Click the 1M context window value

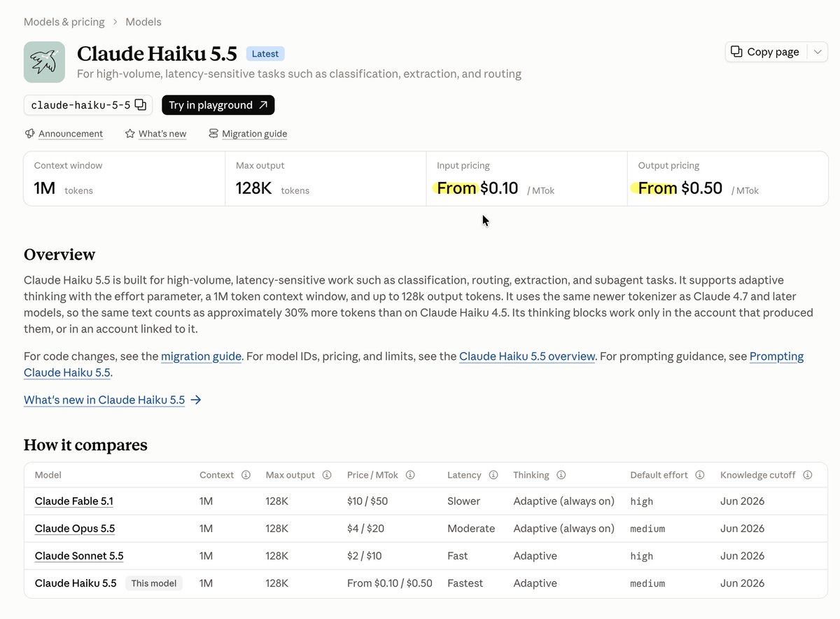point(45,188)
